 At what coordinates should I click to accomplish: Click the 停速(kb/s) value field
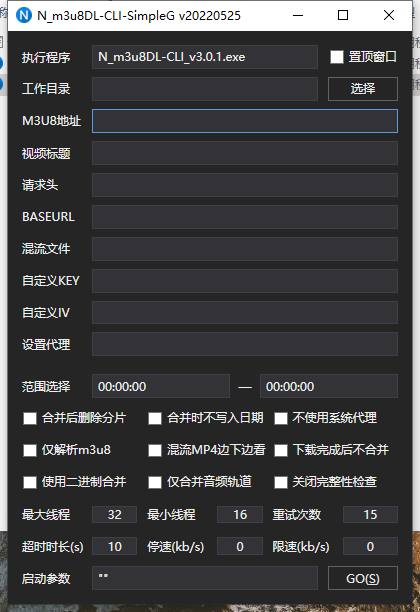pos(240,546)
